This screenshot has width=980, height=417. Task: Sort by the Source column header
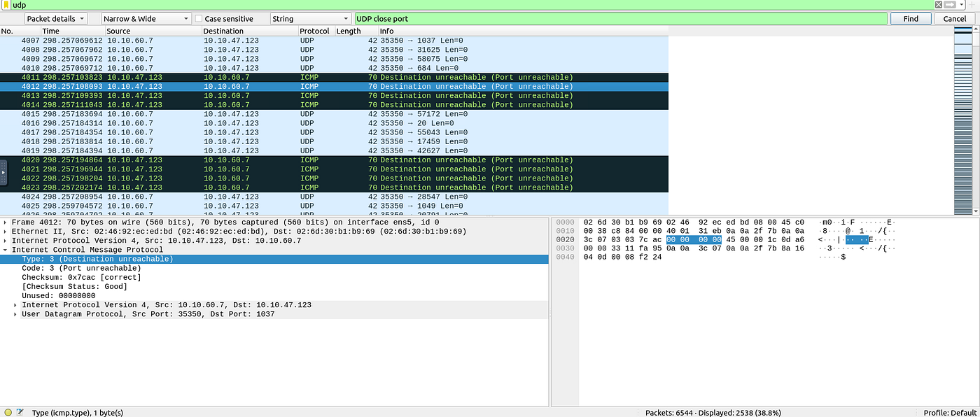[153, 31]
